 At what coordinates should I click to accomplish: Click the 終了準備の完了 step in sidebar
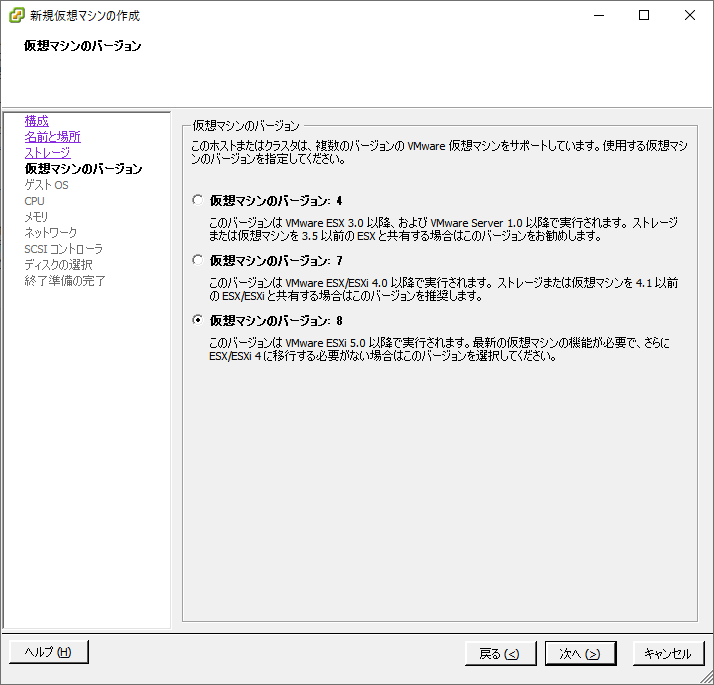(65, 281)
